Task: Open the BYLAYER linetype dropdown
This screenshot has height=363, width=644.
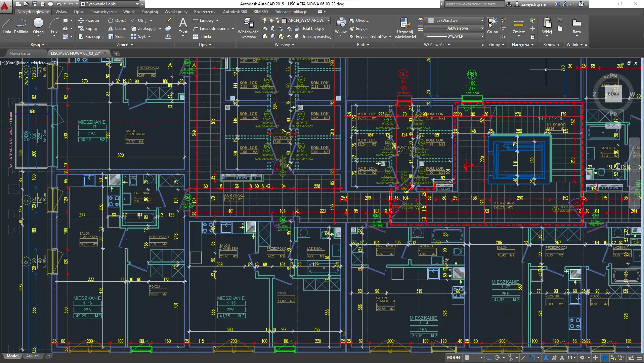Action: coord(455,36)
